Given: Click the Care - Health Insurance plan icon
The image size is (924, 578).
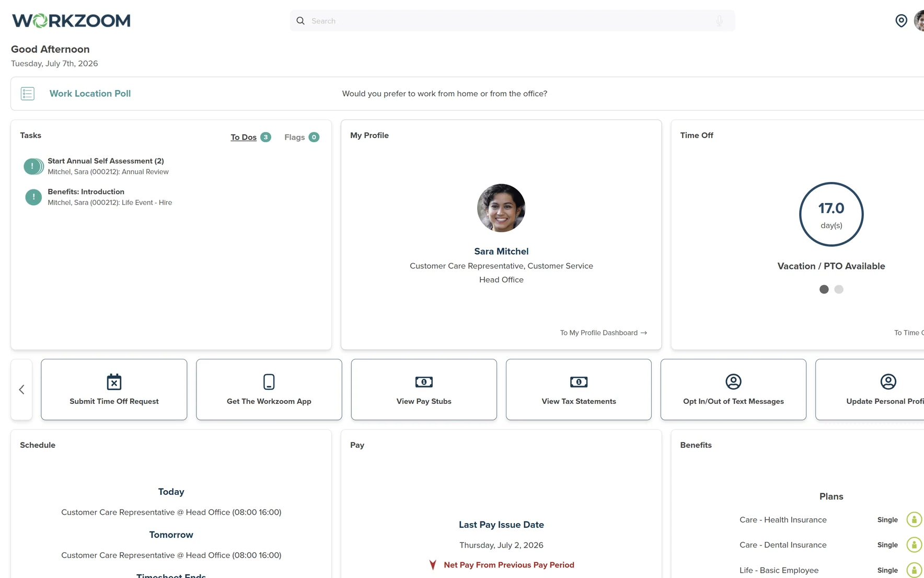Looking at the screenshot, I should coord(914,519).
